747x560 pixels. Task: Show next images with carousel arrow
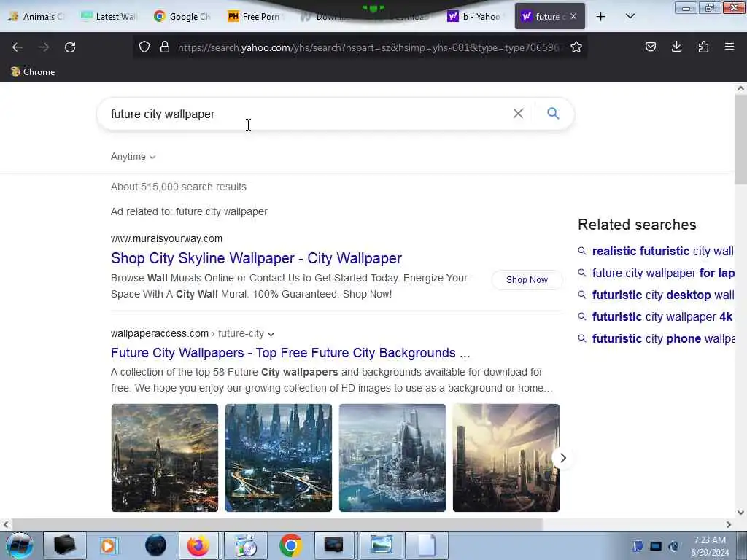coord(562,458)
